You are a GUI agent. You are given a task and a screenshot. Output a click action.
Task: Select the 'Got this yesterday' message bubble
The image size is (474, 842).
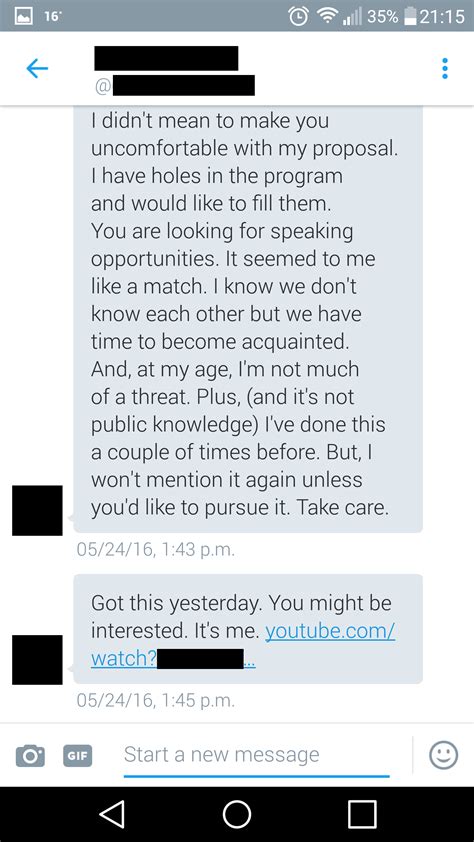(x=248, y=629)
